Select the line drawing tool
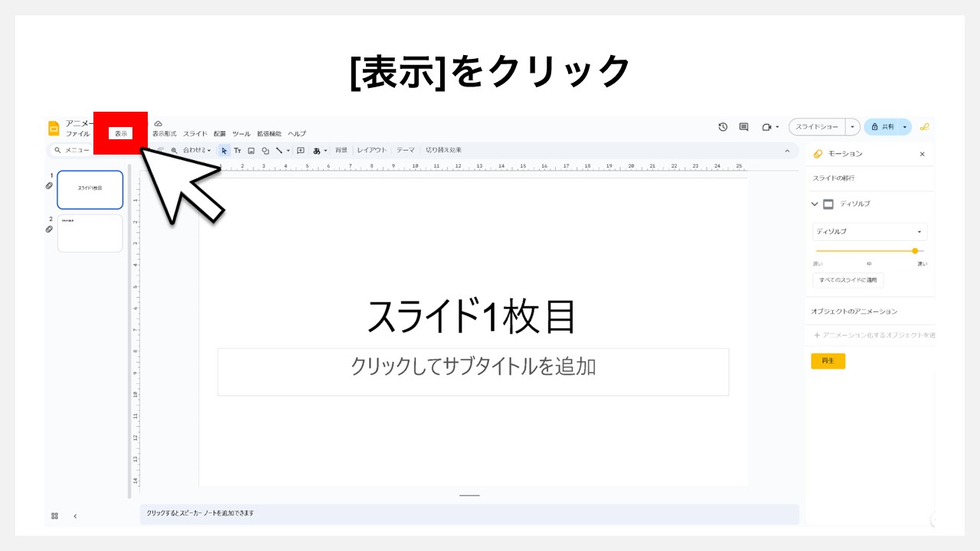The height and width of the screenshot is (551, 980). [x=277, y=150]
